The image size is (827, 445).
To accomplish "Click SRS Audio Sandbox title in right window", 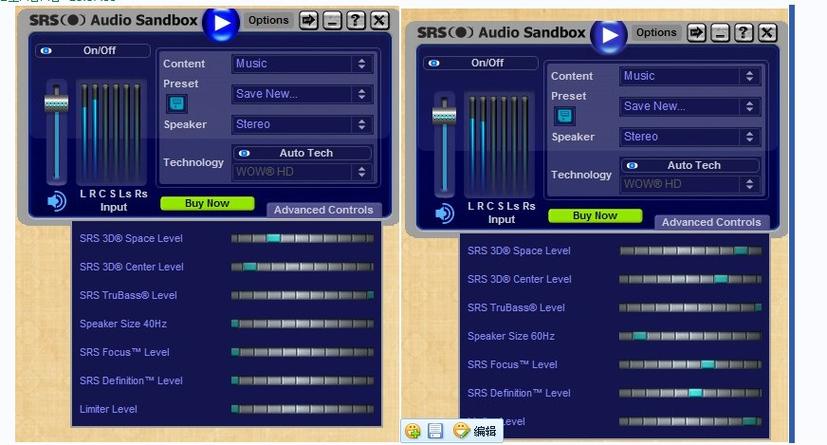I will coord(501,33).
